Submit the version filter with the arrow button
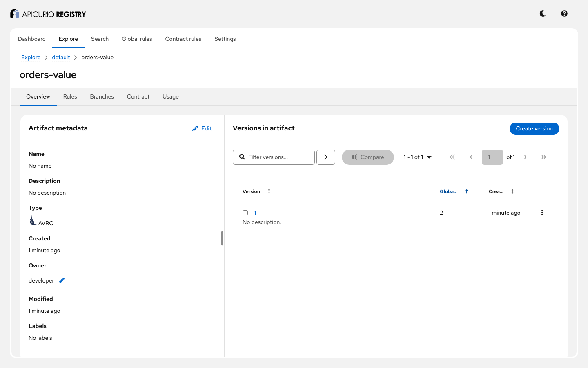 pyautogui.click(x=326, y=157)
